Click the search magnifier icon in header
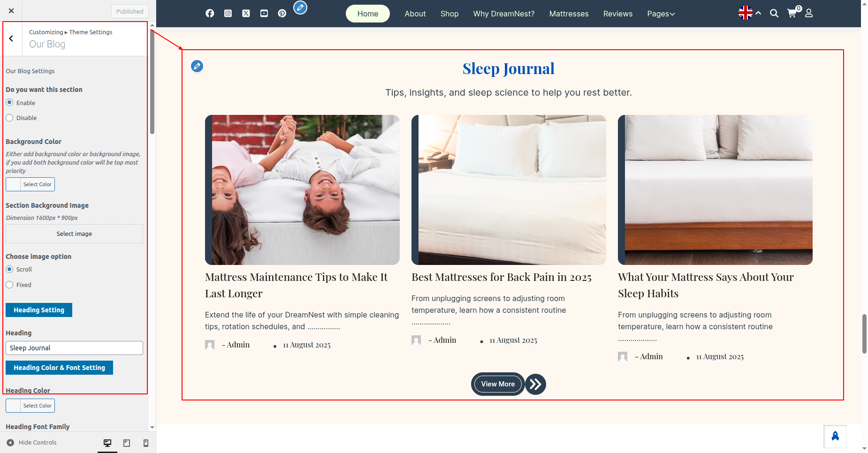 click(x=774, y=14)
